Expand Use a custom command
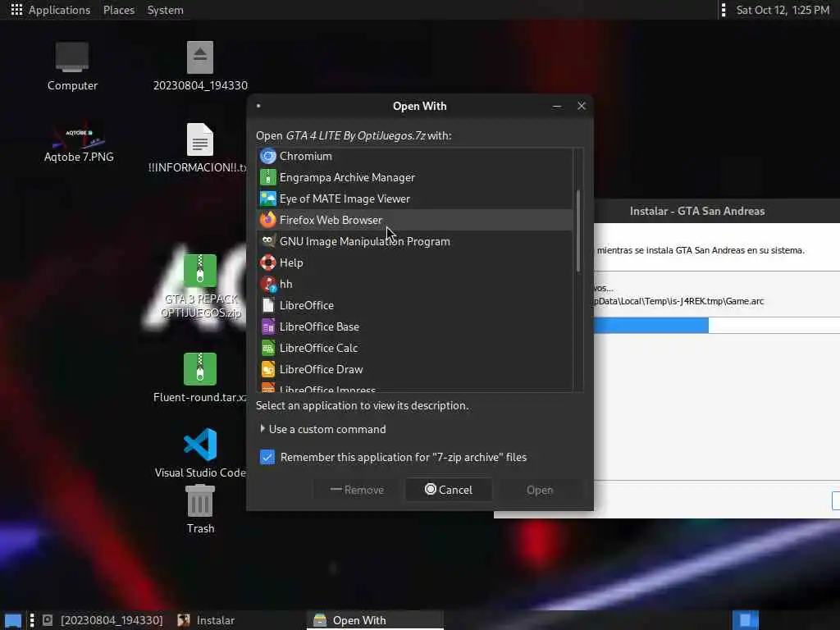 [262, 428]
